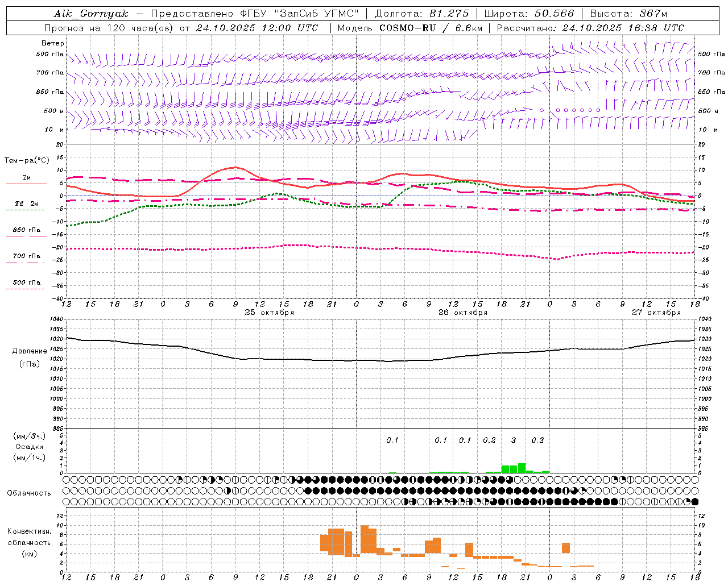Click the '27 октября' date label

coord(656,313)
